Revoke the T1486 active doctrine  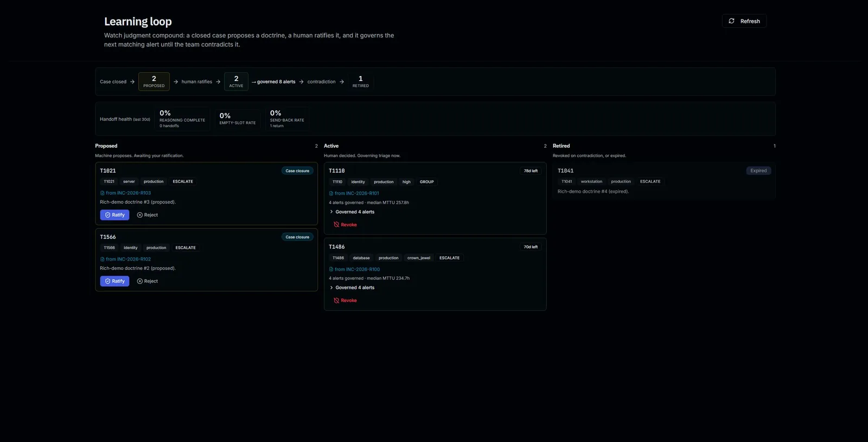[345, 300]
